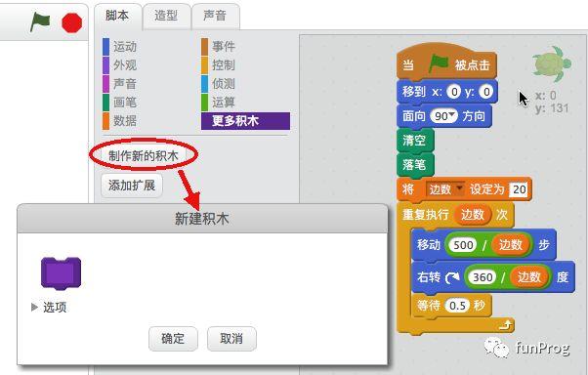The image size is (588, 375).
Task: Click the 360 field in 右转 block
Action: (x=483, y=277)
